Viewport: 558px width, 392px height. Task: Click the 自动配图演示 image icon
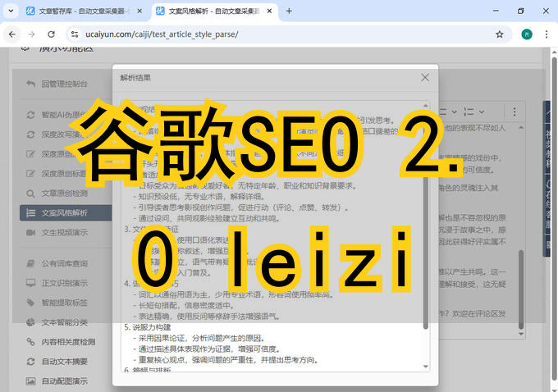click(30, 381)
